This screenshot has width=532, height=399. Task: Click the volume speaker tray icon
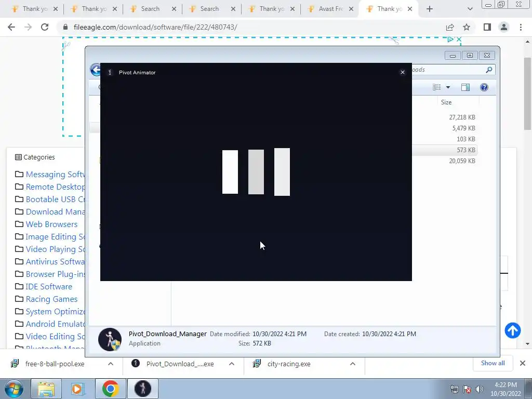click(480, 389)
